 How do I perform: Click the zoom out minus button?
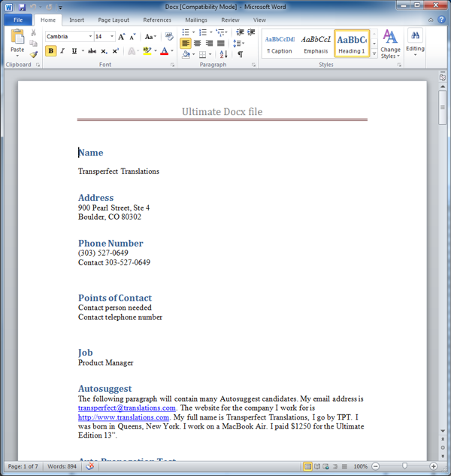pyautogui.click(x=375, y=466)
